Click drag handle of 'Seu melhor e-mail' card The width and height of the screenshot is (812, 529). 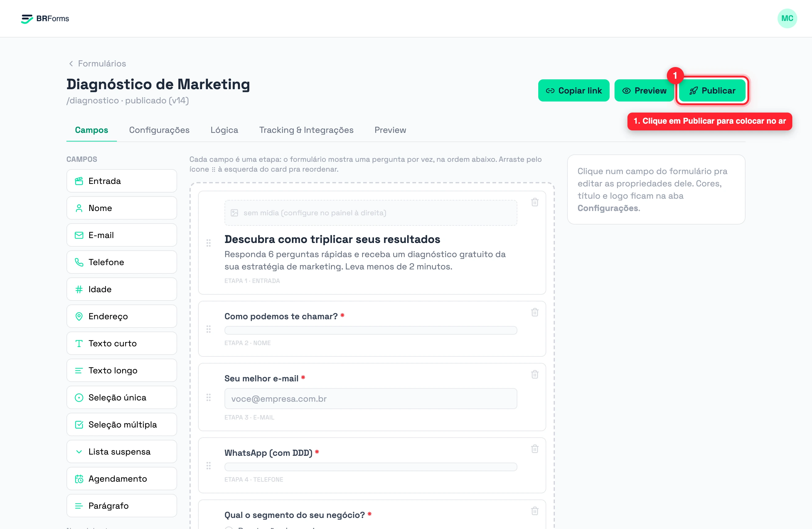point(209,397)
